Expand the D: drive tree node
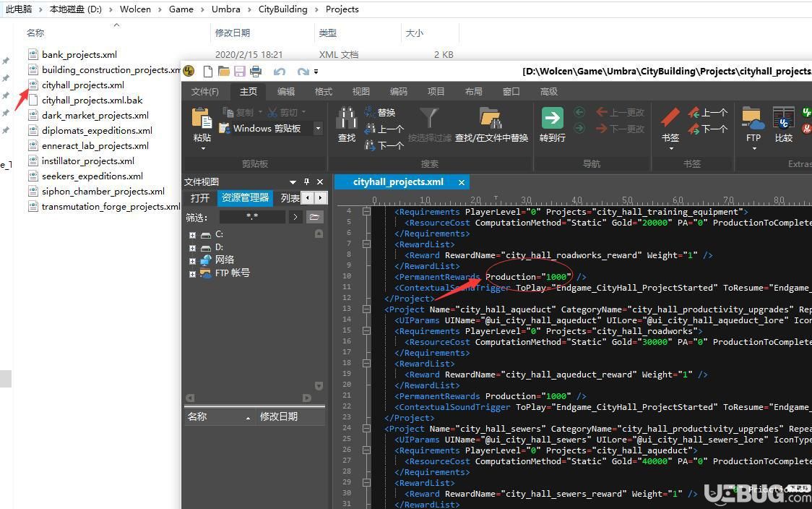Image resolution: width=812 pixels, height=509 pixels. [x=192, y=248]
